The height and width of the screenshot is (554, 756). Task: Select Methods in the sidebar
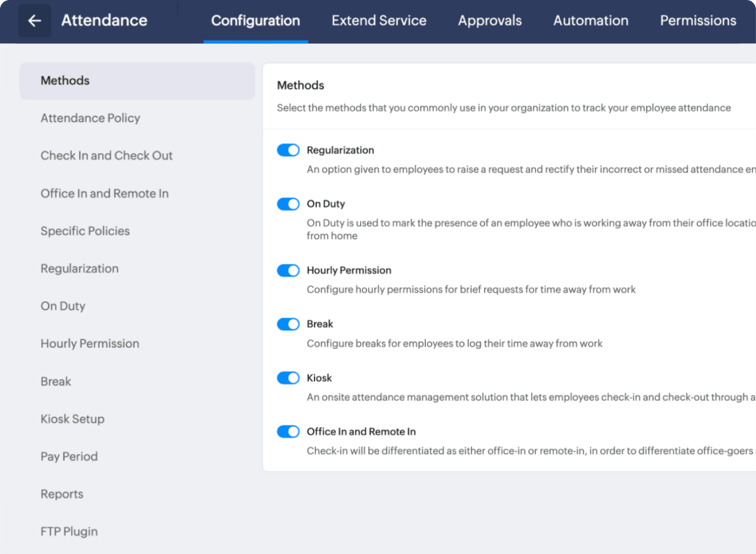point(137,81)
